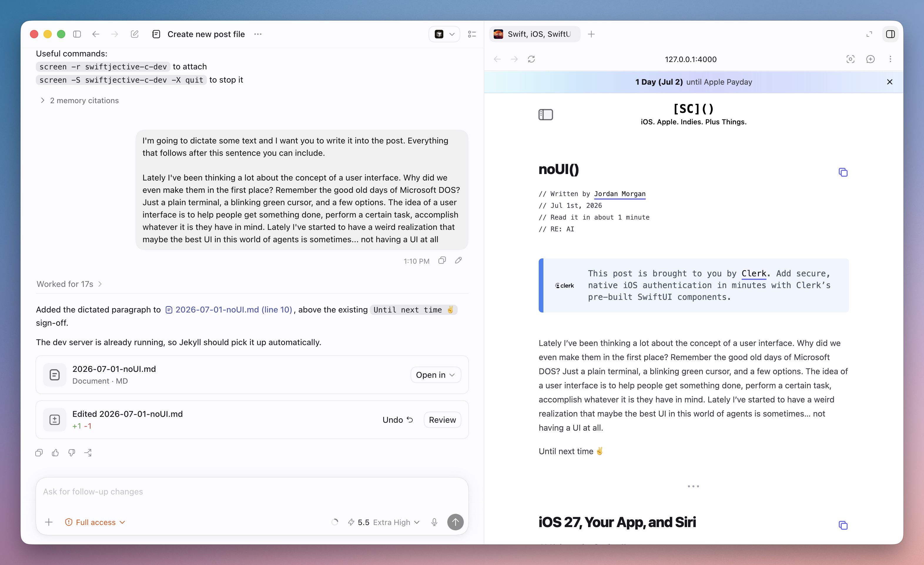
Task: Toggle the left sidebar icon in title bar
Action: coord(77,34)
